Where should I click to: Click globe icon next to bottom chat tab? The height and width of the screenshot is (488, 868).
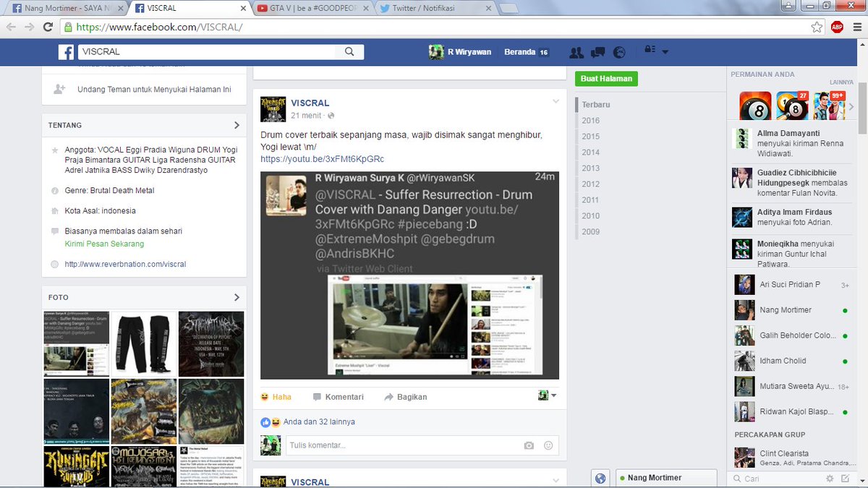pyautogui.click(x=600, y=478)
